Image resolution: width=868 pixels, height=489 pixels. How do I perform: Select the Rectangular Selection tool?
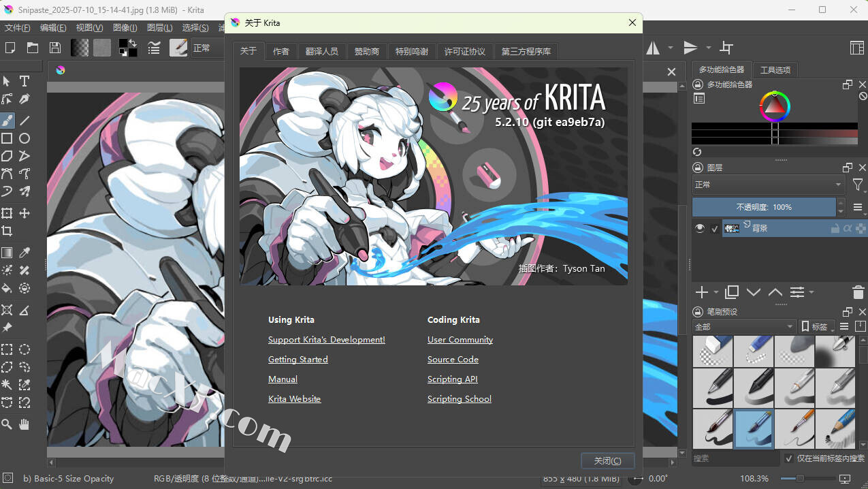click(x=7, y=349)
